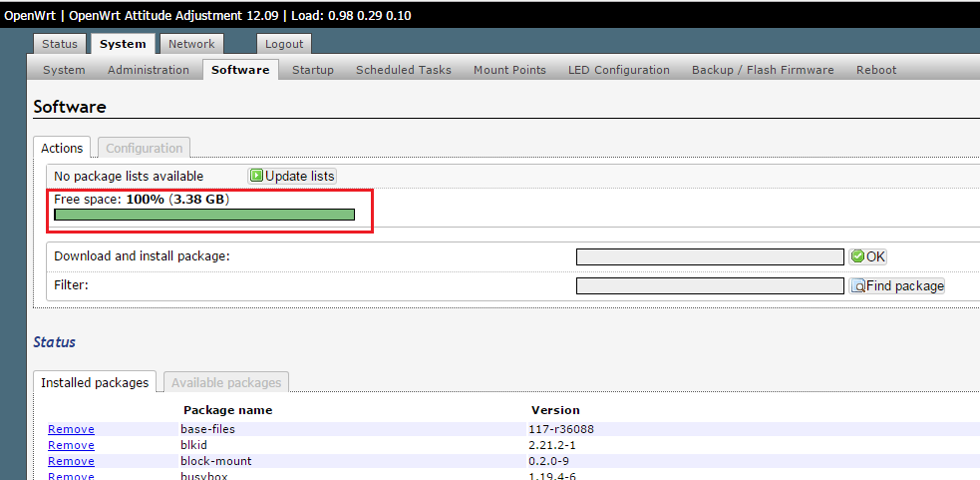Go to Administration submenu
This screenshot has width=980, height=480.
coord(149,70)
